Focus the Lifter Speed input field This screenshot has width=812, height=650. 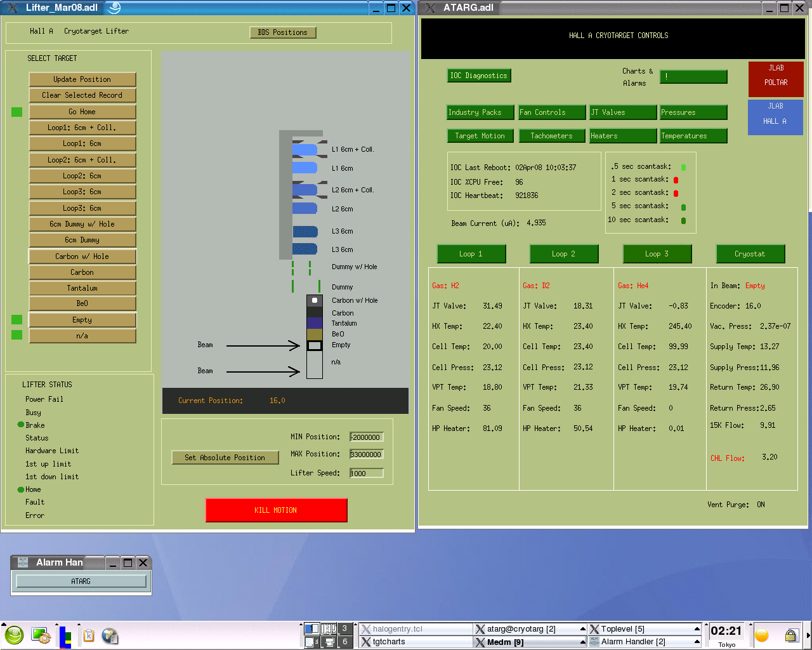367,473
